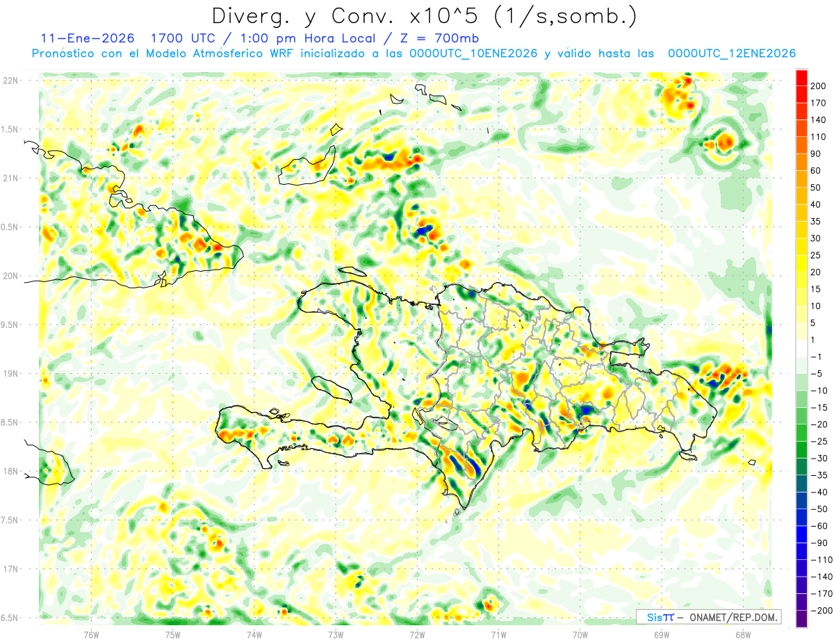Image resolution: width=834 pixels, height=644 pixels.
Task: Click the '110' positive color scale value
Action: click(819, 137)
